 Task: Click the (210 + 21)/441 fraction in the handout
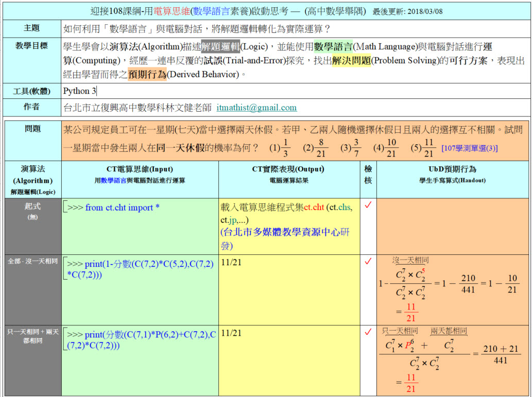(501, 355)
